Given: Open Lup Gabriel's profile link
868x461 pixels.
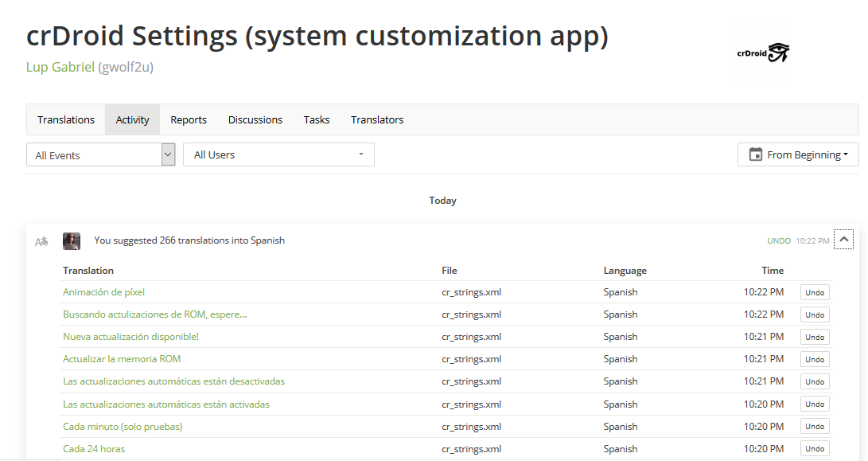Looking at the screenshot, I should 60,67.
